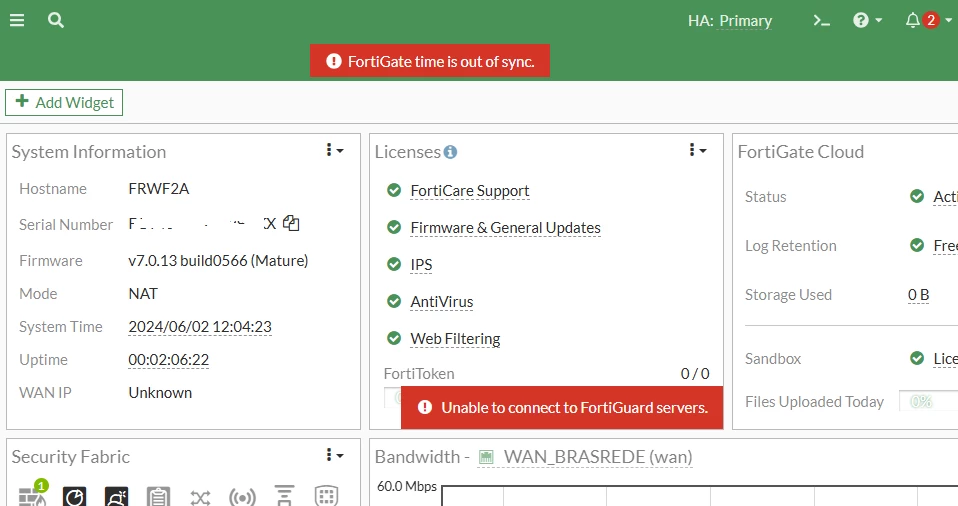Open the hamburger navigation menu

click(x=17, y=20)
